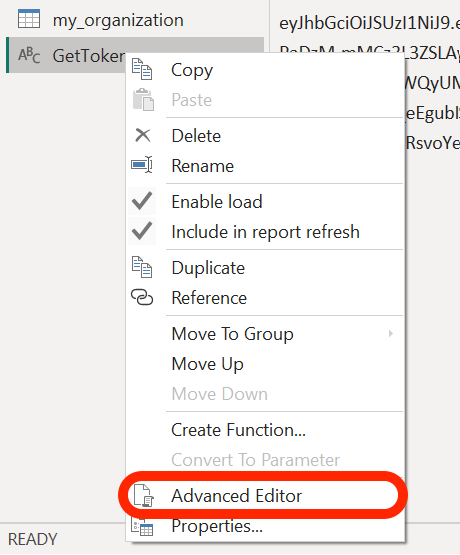460x555 pixels.
Task: Click the Properties icon
Action: click(x=142, y=527)
